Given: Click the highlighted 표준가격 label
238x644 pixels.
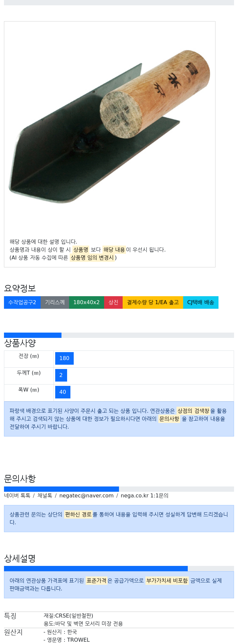Looking at the screenshot, I should pos(97,581).
